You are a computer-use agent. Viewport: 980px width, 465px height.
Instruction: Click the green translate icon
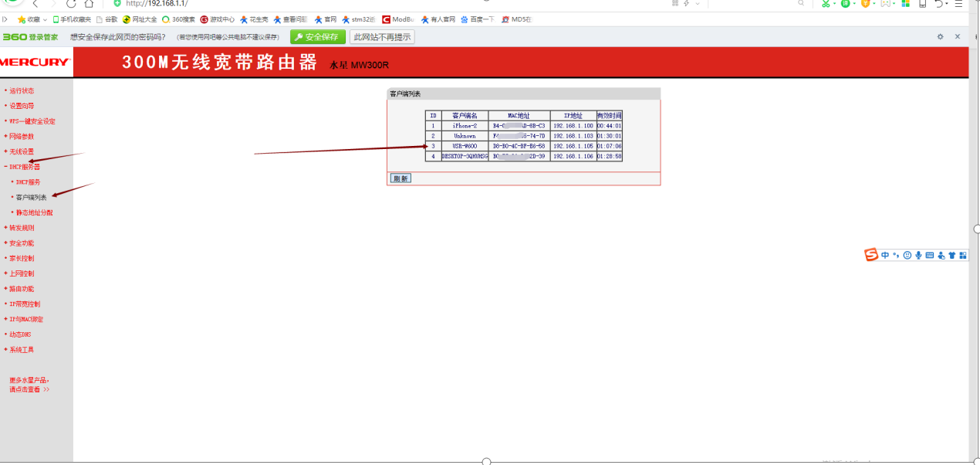click(846, 4)
